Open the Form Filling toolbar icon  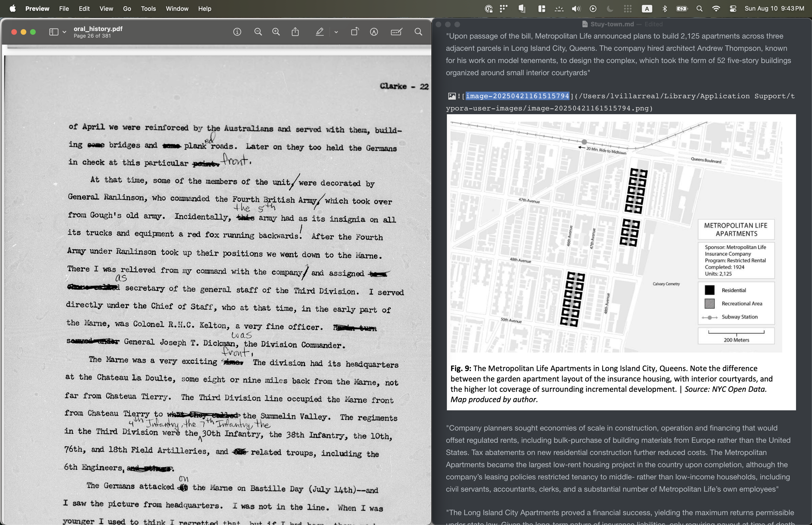coord(396,32)
